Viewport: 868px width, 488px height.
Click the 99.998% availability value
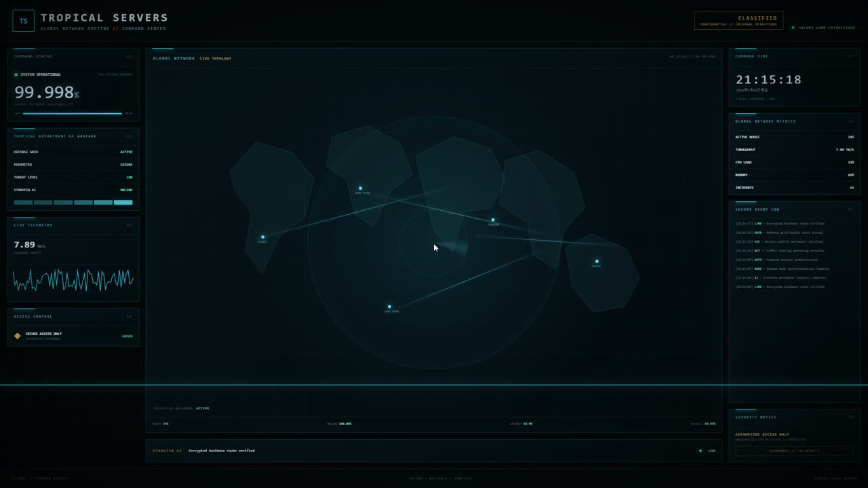[46, 92]
